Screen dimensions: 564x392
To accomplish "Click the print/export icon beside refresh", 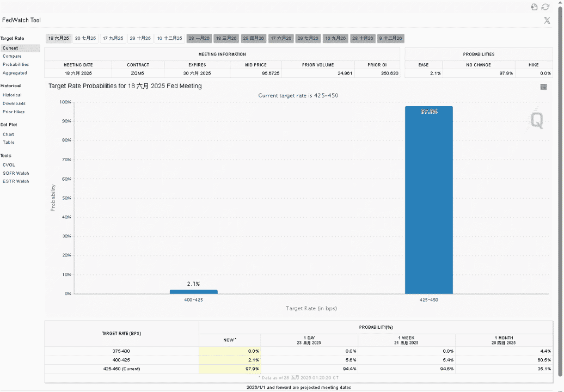I will [x=534, y=7].
